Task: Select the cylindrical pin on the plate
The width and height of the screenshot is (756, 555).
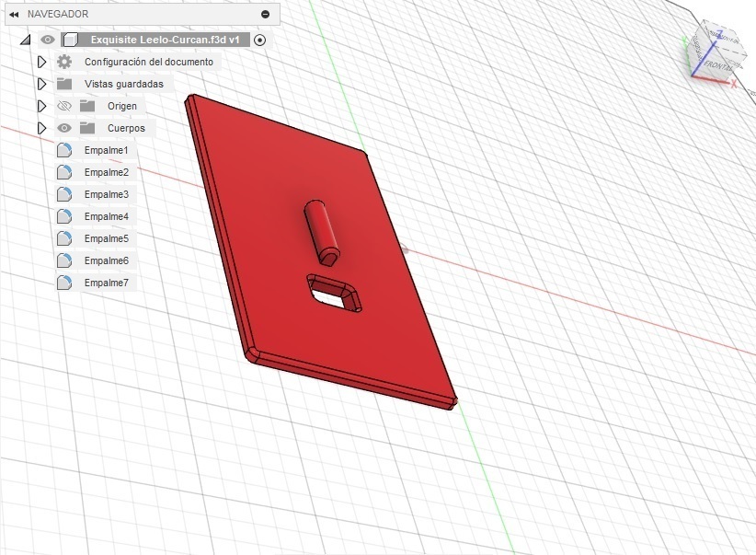Action: [x=322, y=232]
